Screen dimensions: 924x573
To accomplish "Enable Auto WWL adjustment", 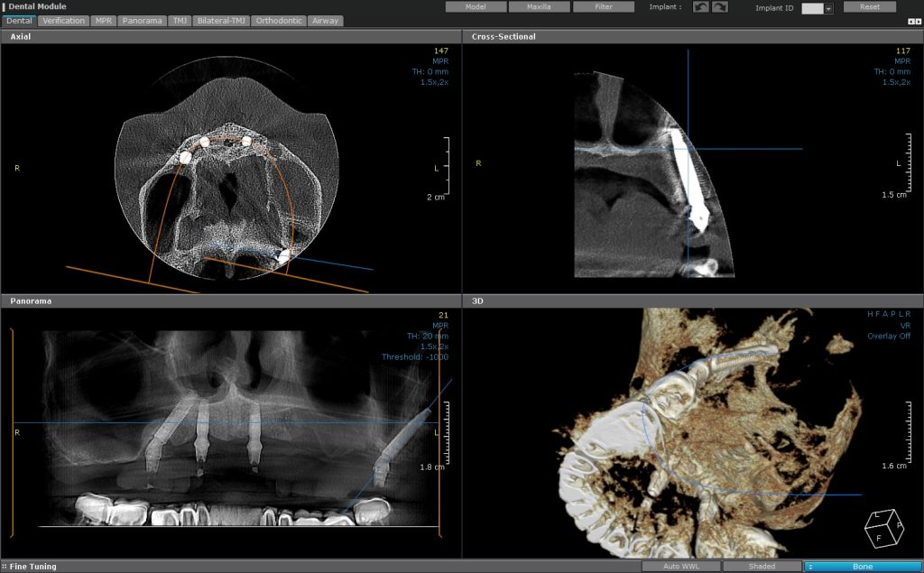I will 681,566.
